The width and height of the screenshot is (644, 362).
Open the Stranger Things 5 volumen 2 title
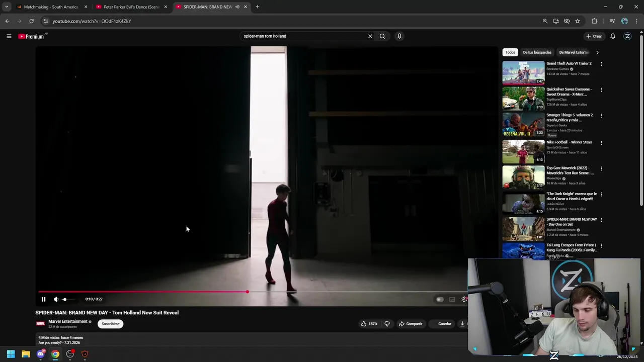[x=570, y=118]
